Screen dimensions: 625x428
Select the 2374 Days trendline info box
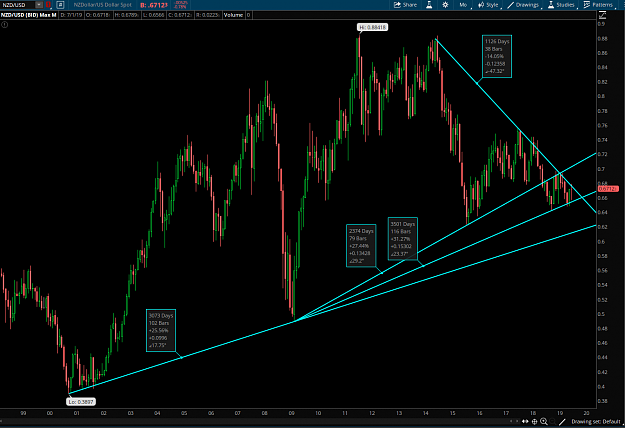coord(361,245)
